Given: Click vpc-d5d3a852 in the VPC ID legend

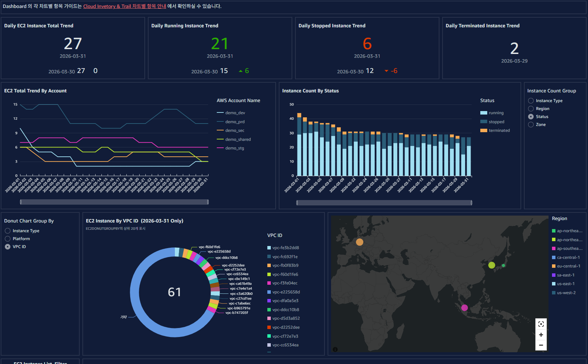Looking at the screenshot, I should 284,318.
